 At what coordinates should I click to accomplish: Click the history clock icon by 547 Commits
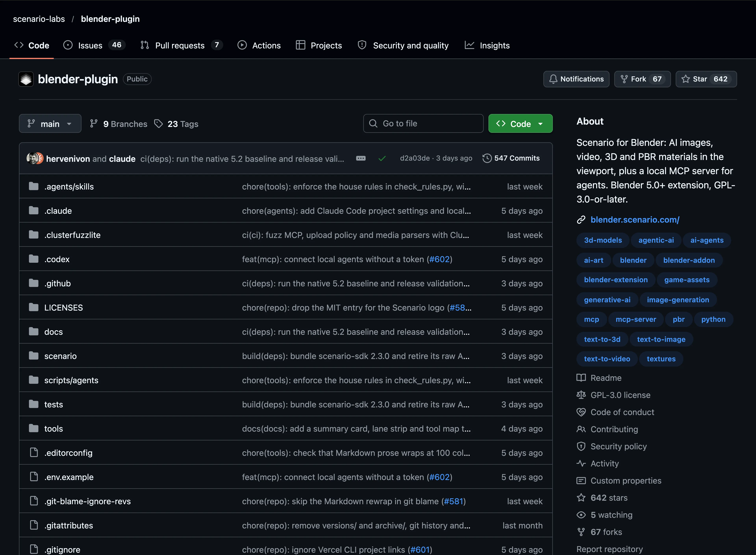point(487,158)
